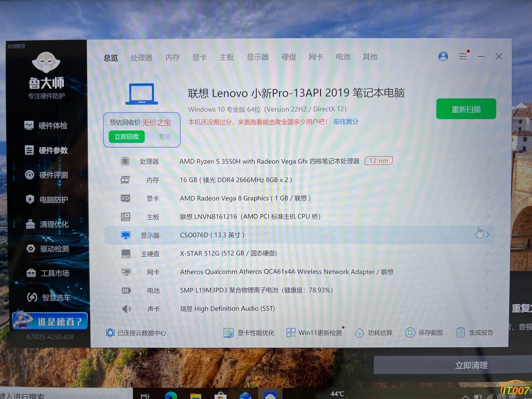Click 立即清理 in the background window
The width and height of the screenshot is (532, 399).
(x=471, y=365)
